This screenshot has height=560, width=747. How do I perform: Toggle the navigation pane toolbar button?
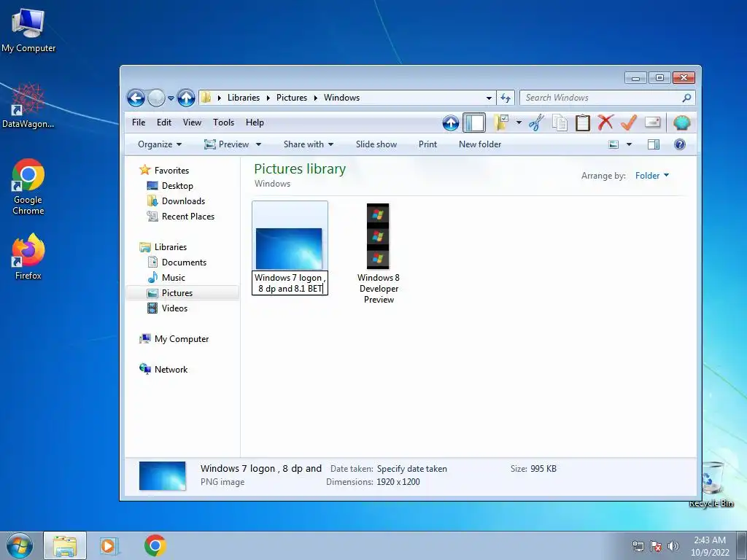tap(474, 122)
